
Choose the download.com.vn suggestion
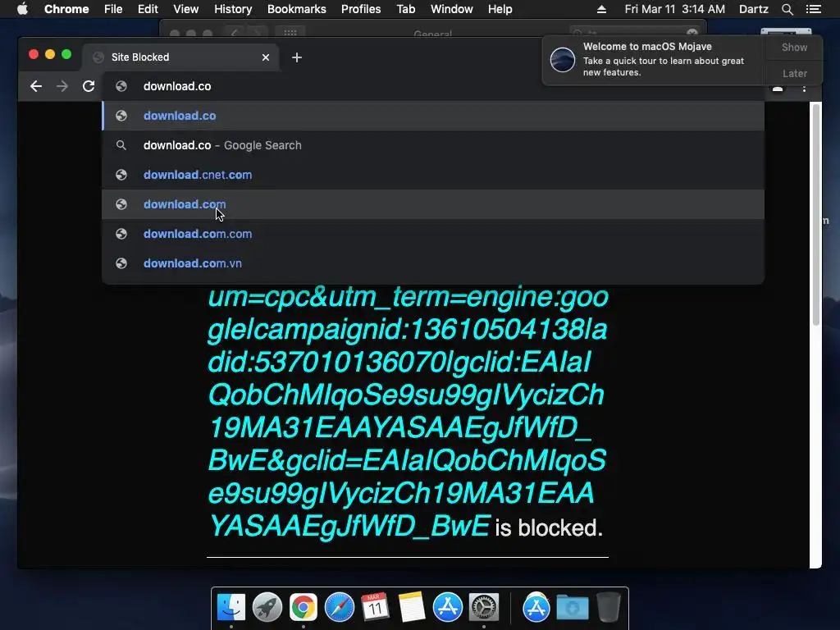(433, 263)
